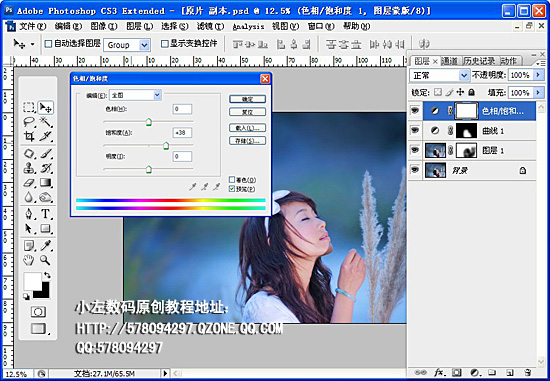Enable auto-select layer checkbox
Image resolution: width=550 pixels, height=381 pixels.
coord(48,44)
